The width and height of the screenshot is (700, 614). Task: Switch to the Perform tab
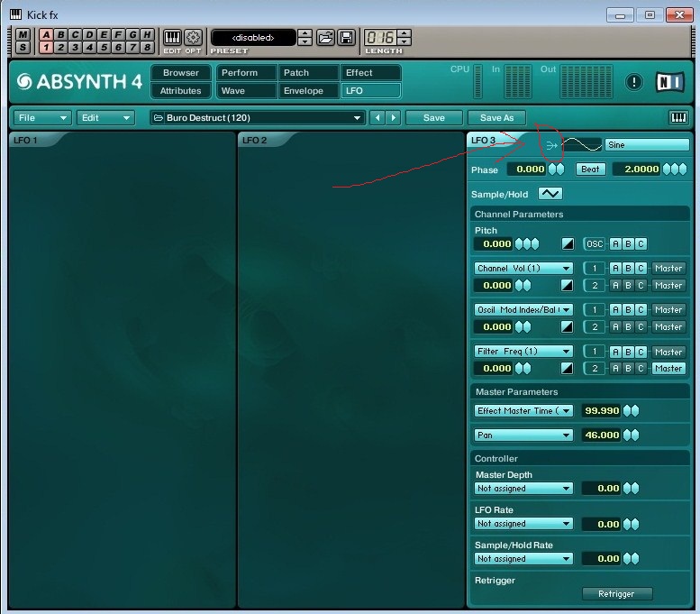tap(247, 72)
